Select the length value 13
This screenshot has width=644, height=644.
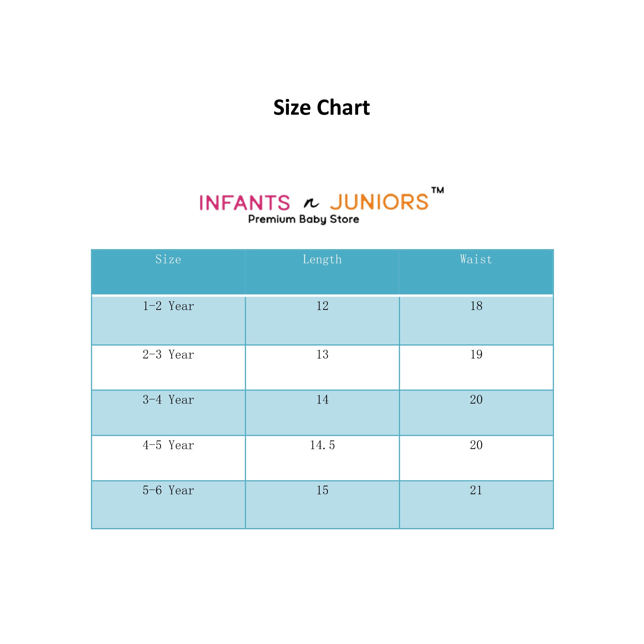pyautogui.click(x=322, y=354)
